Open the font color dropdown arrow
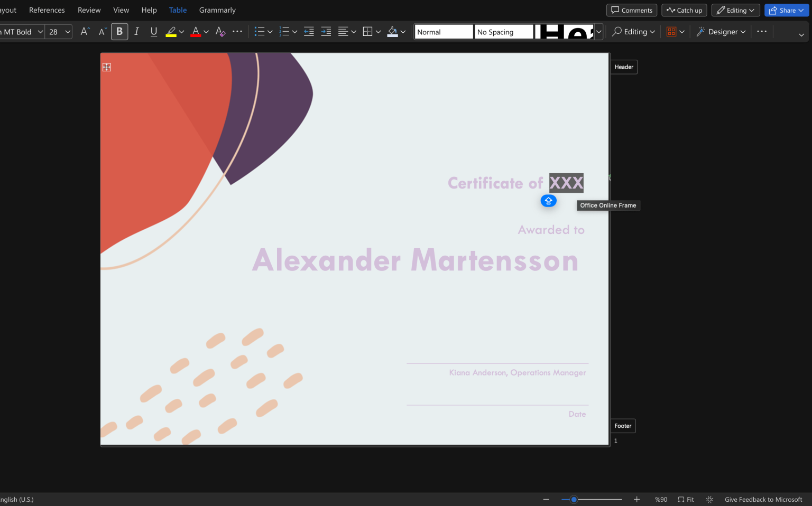812x506 pixels. (206, 31)
